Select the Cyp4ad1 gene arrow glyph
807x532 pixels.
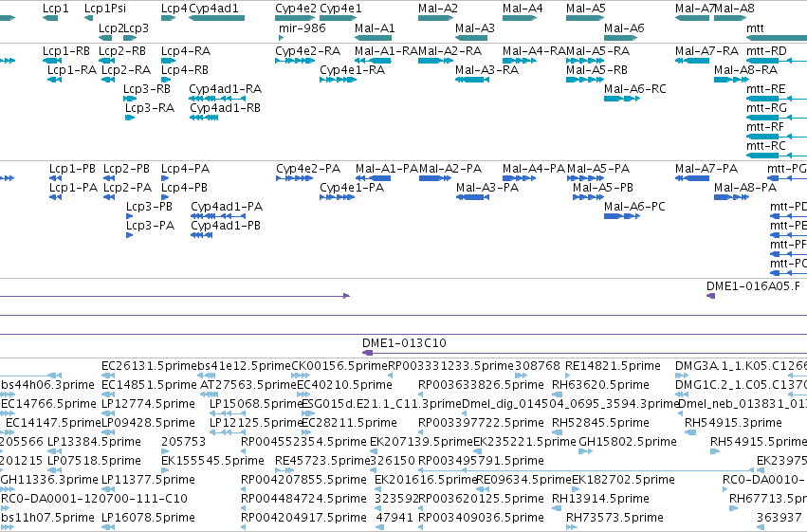216,18
